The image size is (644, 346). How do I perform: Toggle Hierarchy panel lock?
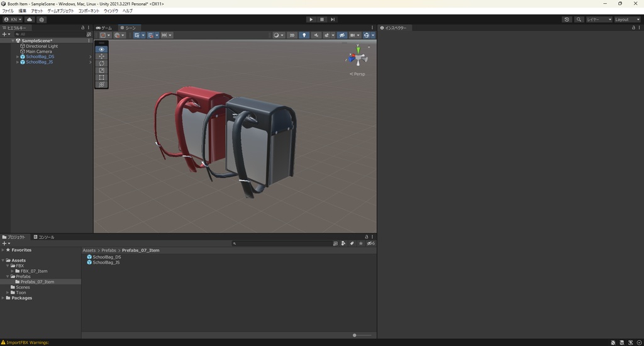tap(82, 28)
